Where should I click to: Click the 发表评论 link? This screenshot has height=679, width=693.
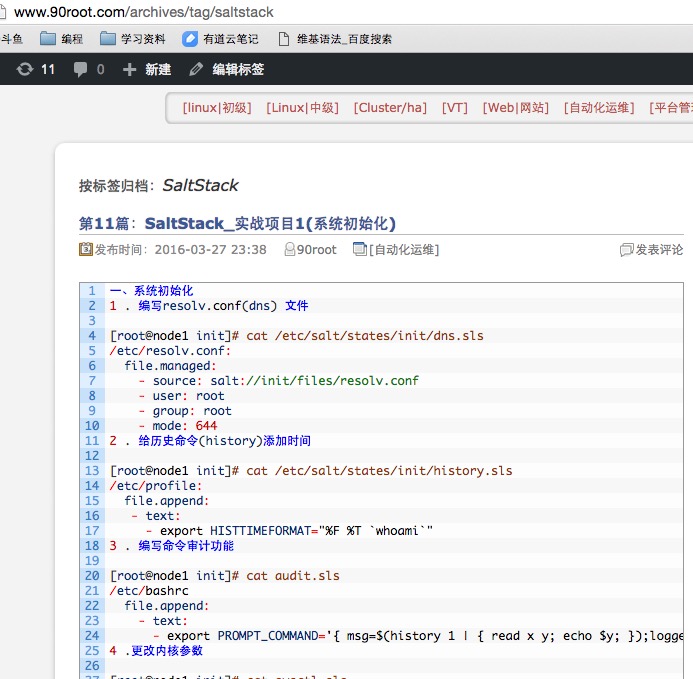click(659, 250)
